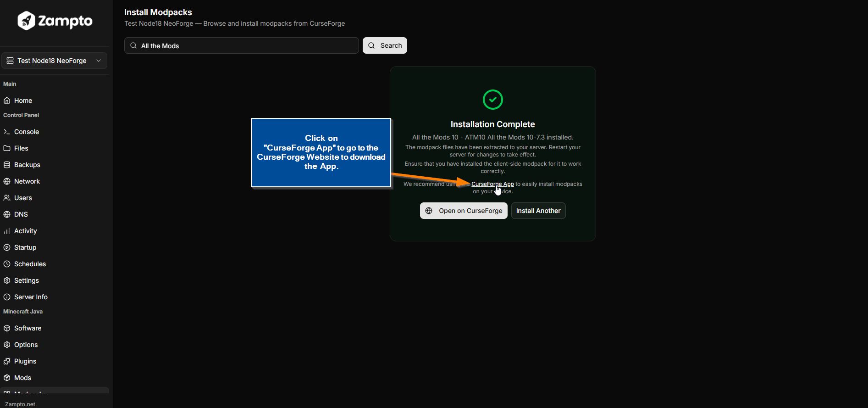868x408 pixels.
Task: Click the globe icon on Open on CurseForge
Action: click(x=429, y=211)
